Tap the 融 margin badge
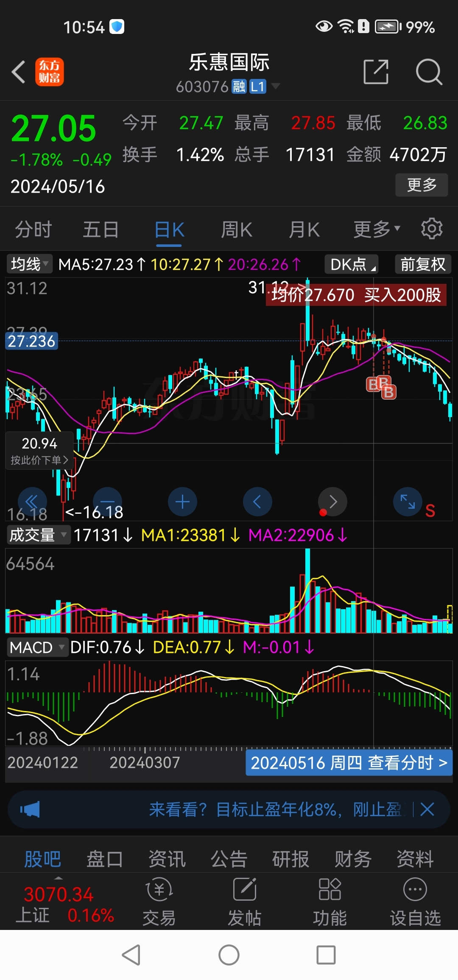The height and width of the screenshot is (980, 458). pos(239,87)
